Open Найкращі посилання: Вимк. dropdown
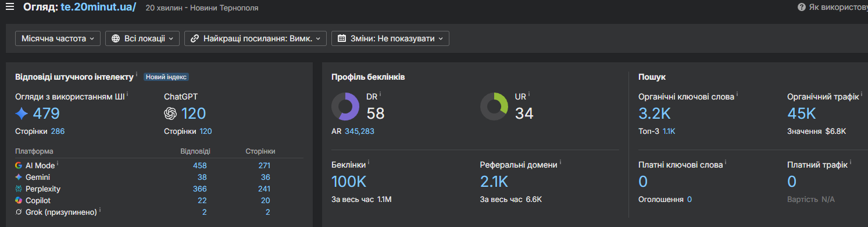The image size is (868, 227). 255,38
